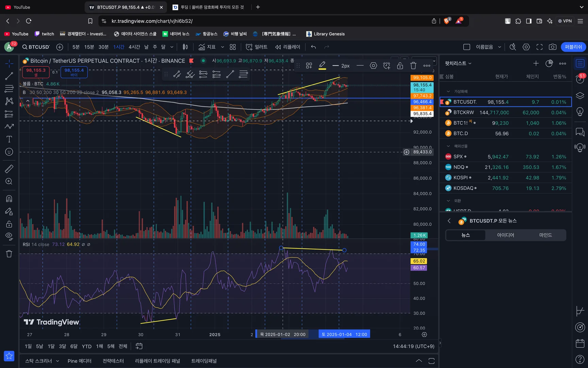The height and width of the screenshot is (368, 588).
Task: Open the alerts clock icon in right sidebar
Action: tap(580, 79)
